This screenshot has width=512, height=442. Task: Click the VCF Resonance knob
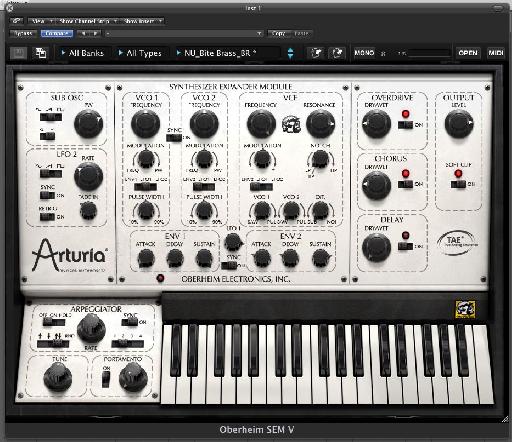(x=320, y=124)
